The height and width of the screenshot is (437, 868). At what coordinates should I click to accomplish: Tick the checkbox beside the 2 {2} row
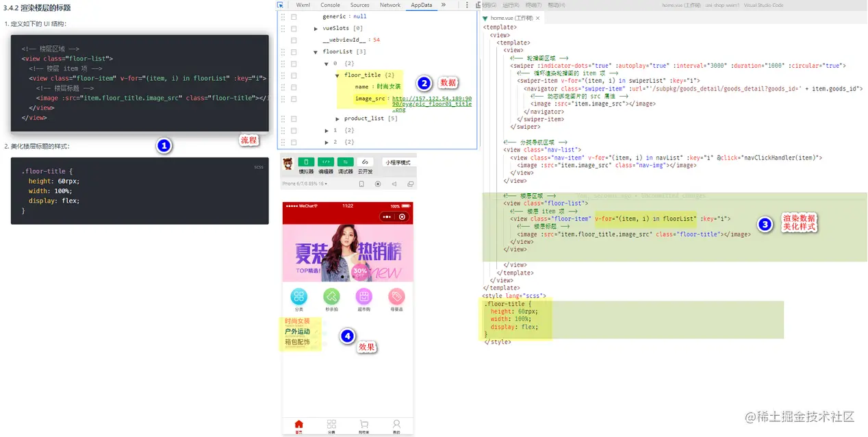(x=294, y=142)
